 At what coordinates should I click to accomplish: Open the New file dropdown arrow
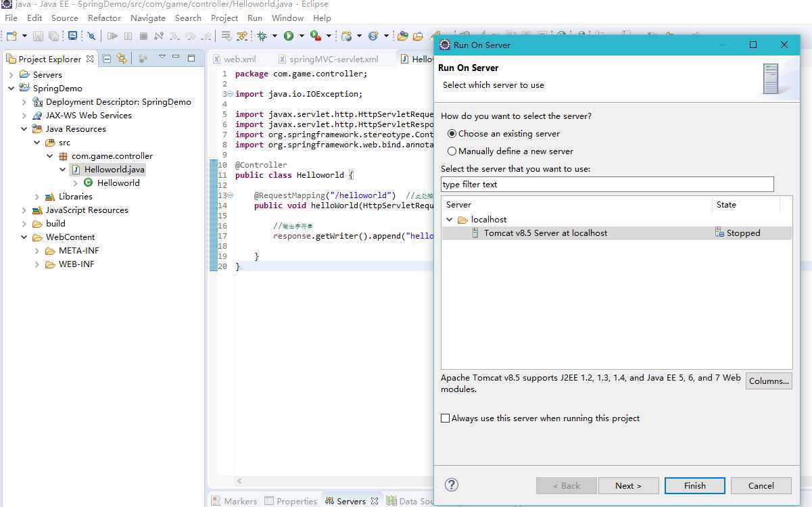[24, 36]
